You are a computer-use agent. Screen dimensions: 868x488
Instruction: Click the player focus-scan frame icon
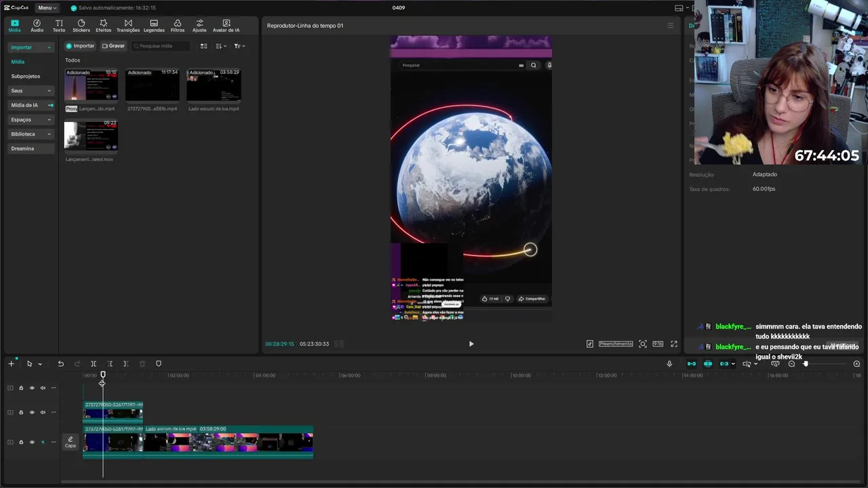(x=643, y=344)
